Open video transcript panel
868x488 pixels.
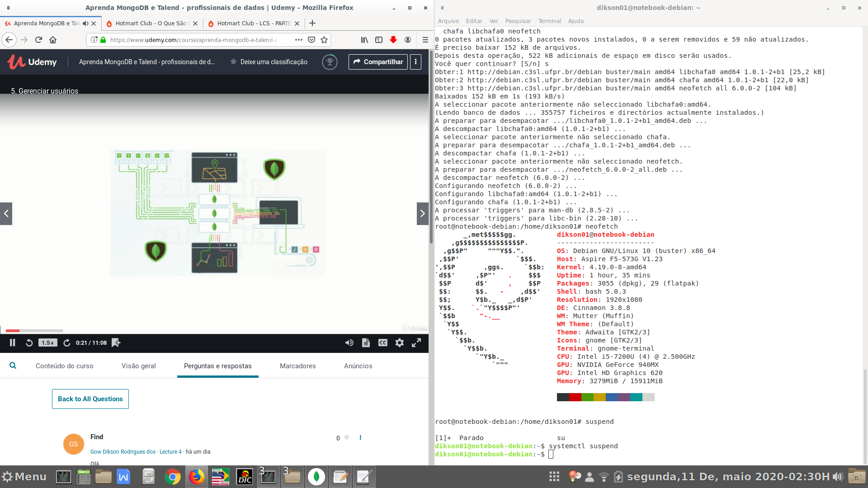[x=366, y=343]
